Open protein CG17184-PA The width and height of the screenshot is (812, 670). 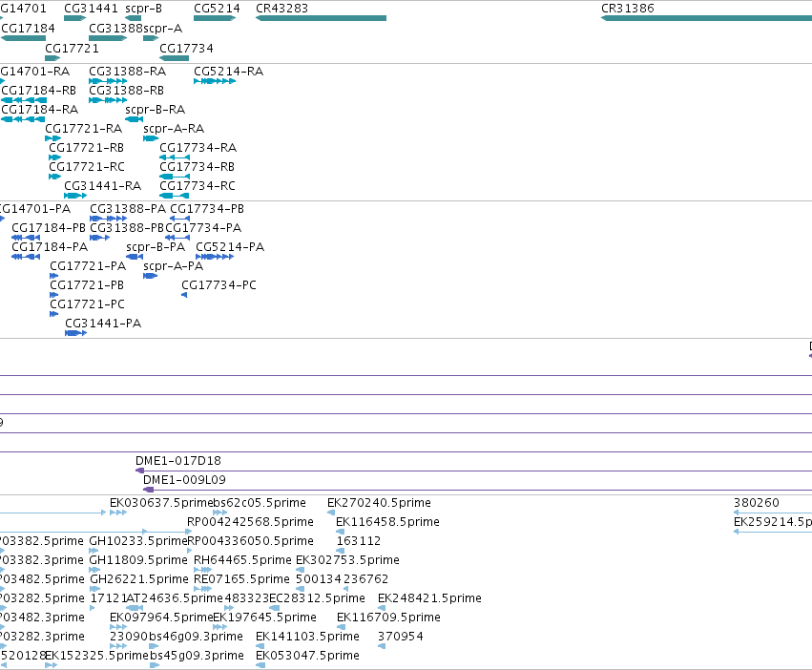click(x=50, y=247)
